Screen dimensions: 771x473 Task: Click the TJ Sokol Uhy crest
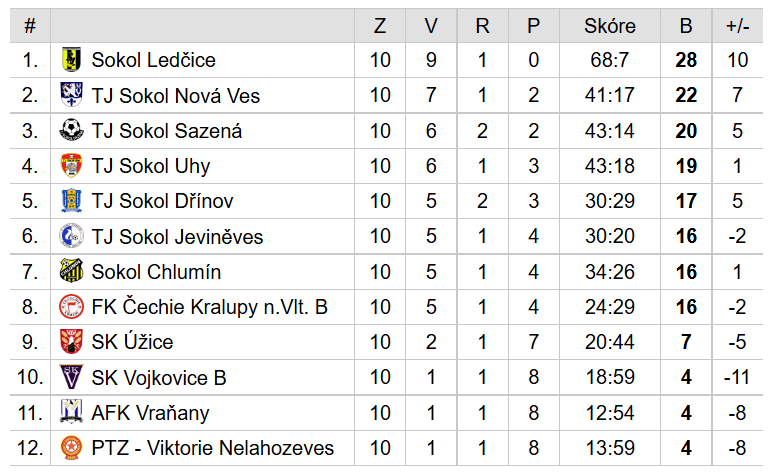71,166
